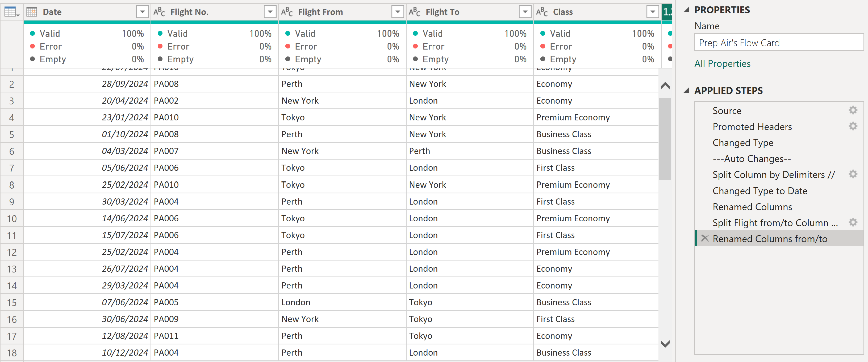Screen dimensions: 868x362
Task: Open the Date column filter dropdown
Action: point(142,12)
